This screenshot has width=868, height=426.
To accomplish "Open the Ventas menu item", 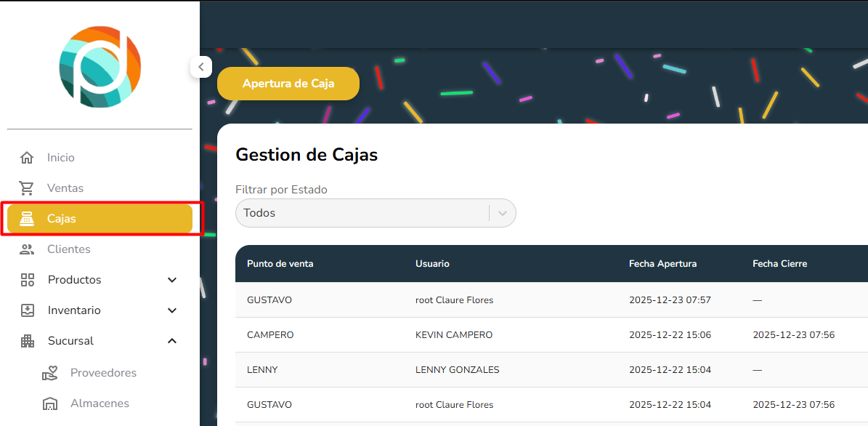I will coord(65,188).
